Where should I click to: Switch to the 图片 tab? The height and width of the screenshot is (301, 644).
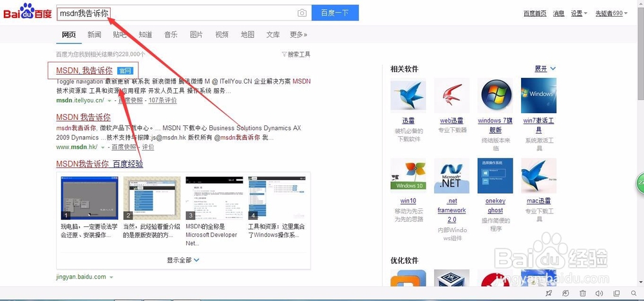pos(196,35)
